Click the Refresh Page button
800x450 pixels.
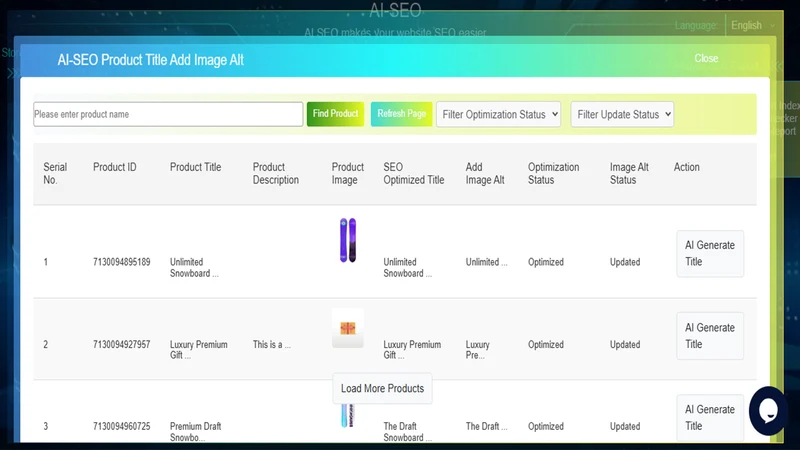coord(402,114)
